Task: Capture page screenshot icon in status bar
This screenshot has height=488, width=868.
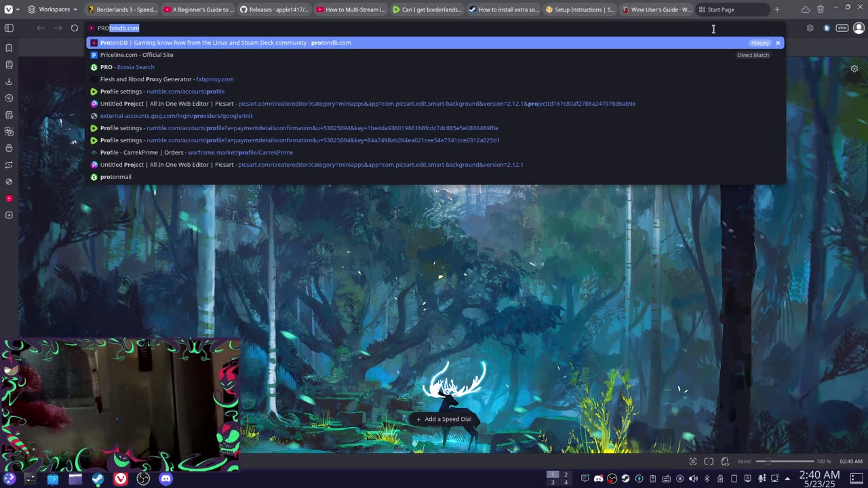Action: coord(693,462)
